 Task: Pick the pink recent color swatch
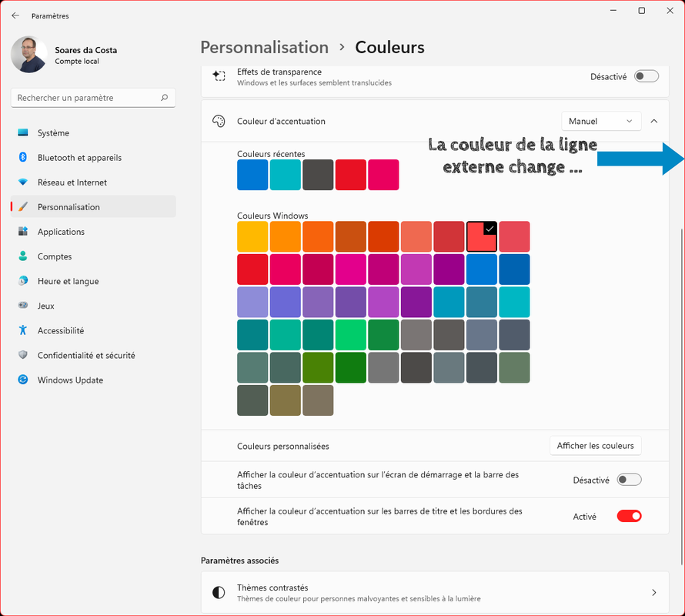[383, 175]
